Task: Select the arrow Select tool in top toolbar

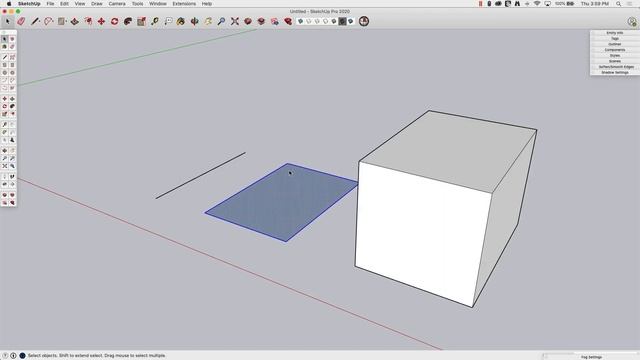Action: (x=7, y=21)
